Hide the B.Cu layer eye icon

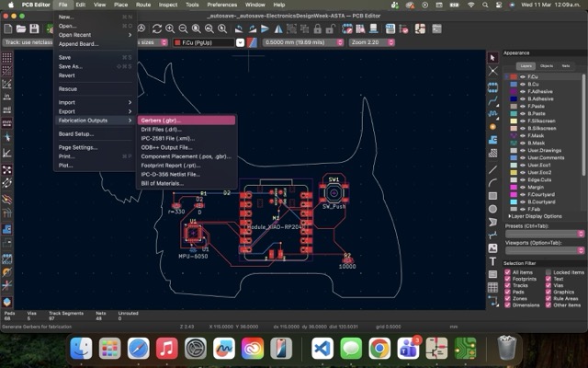pos(523,84)
